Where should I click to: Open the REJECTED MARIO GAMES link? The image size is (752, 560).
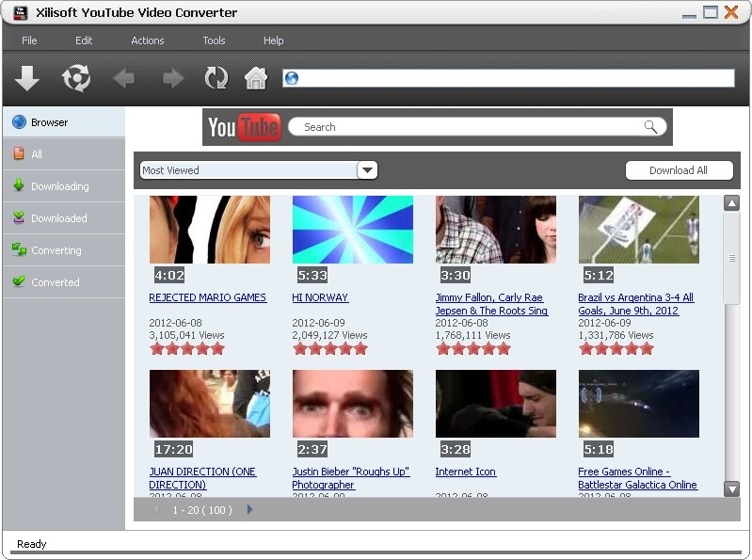click(208, 297)
